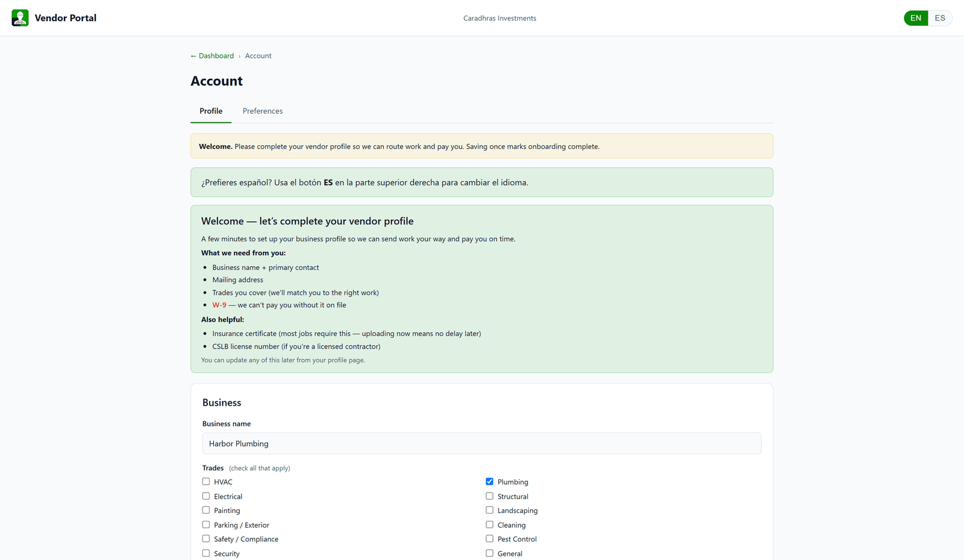The height and width of the screenshot is (560, 964).
Task: Click the 'CSLB license number' list item
Action: (x=296, y=347)
